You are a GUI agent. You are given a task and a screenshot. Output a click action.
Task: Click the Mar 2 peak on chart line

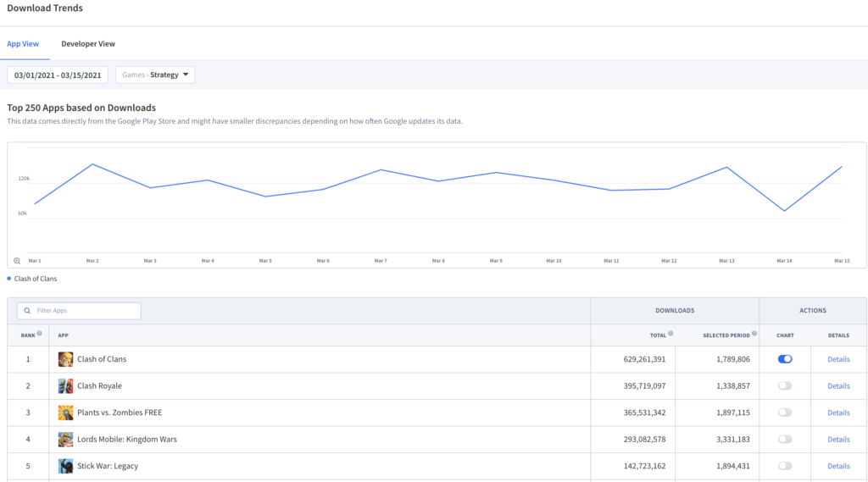(92, 163)
